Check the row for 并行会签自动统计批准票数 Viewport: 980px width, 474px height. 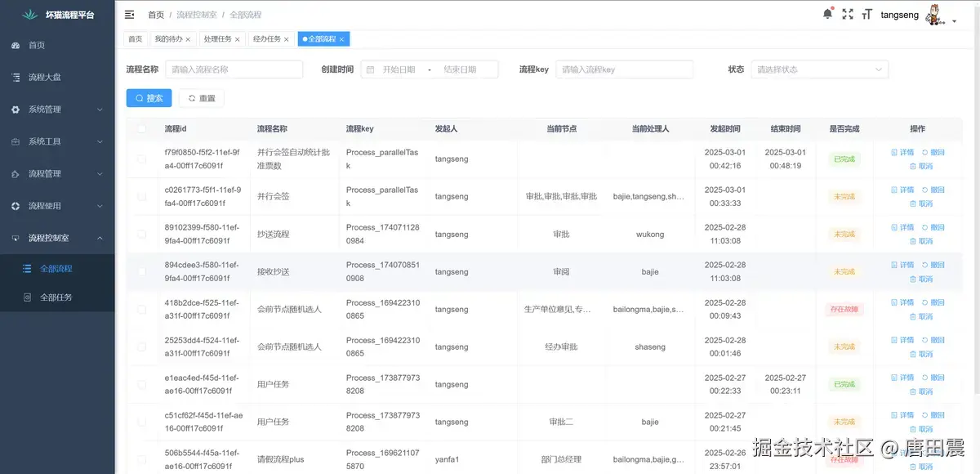point(142,159)
